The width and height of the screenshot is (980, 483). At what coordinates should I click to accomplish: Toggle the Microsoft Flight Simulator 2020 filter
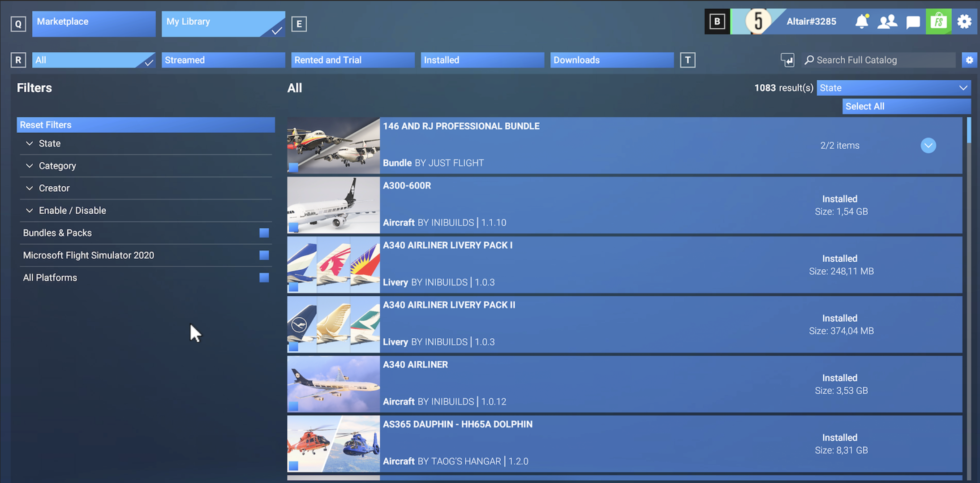pos(264,255)
